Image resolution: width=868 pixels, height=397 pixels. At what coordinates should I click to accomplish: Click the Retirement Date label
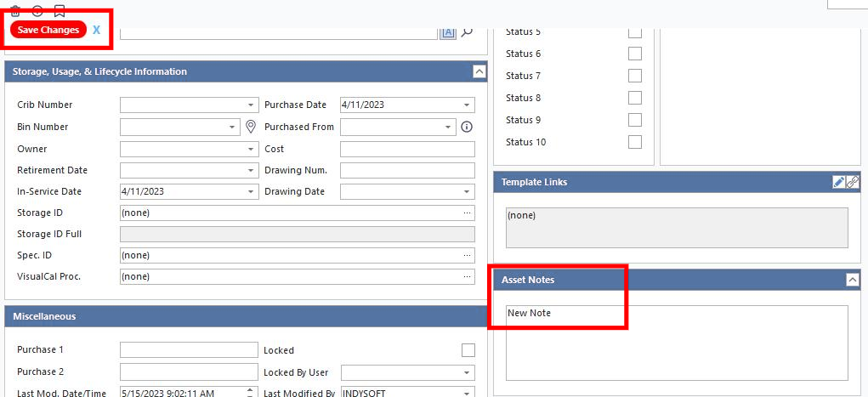pyautogui.click(x=53, y=170)
